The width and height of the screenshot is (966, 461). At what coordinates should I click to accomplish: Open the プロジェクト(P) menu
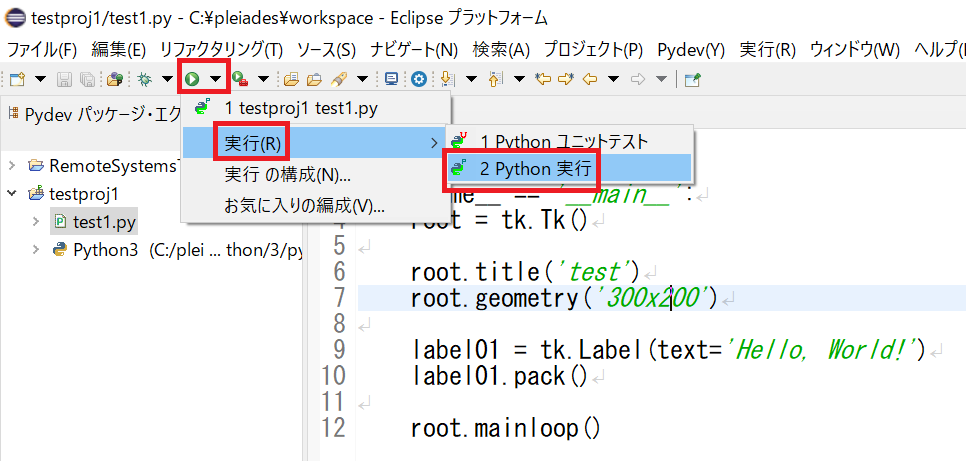(594, 49)
